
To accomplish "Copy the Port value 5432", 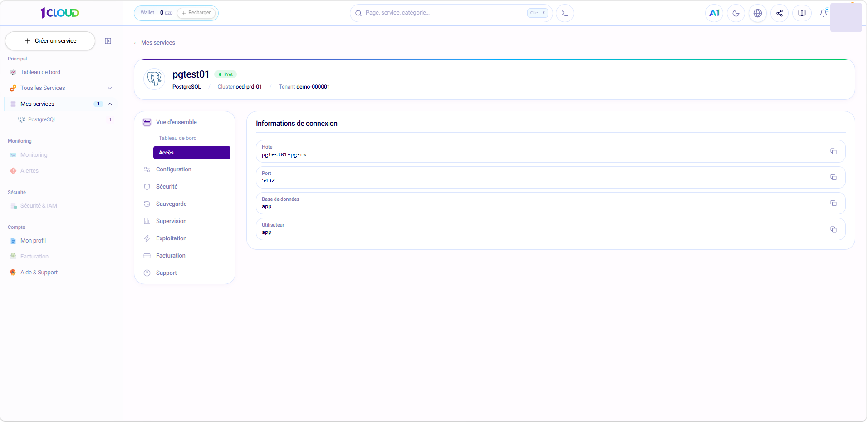I will (x=834, y=177).
